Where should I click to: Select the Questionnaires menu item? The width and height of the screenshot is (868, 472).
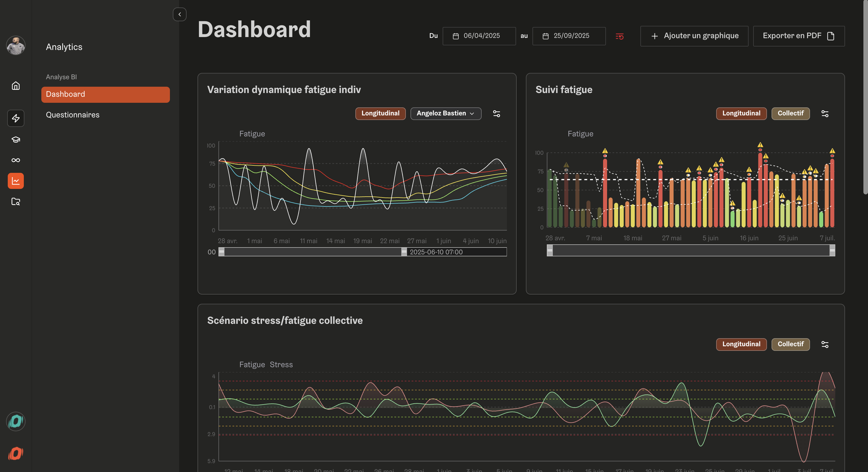pyautogui.click(x=72, y=115)
